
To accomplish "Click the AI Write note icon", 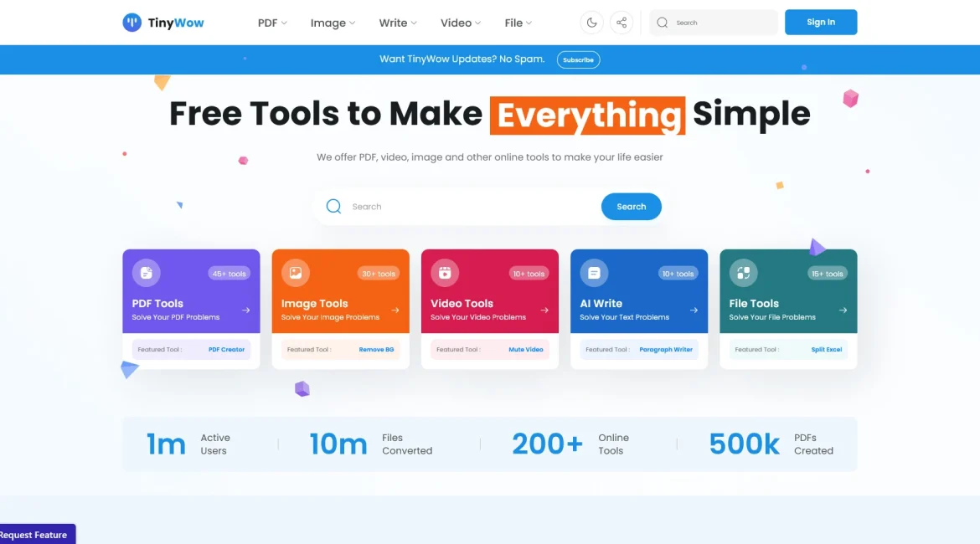I will click(594, 273).
